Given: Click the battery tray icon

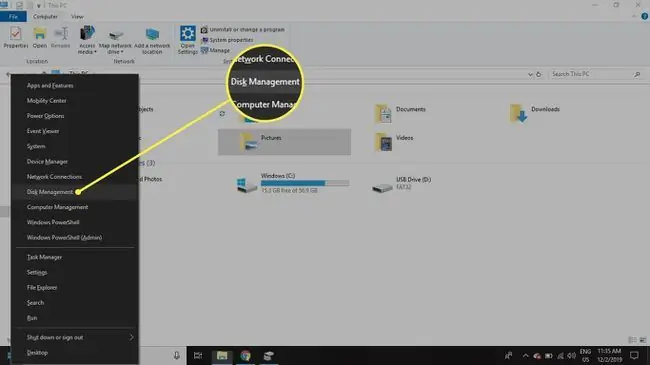Looking at the screenshot, I should coord(548,356).
